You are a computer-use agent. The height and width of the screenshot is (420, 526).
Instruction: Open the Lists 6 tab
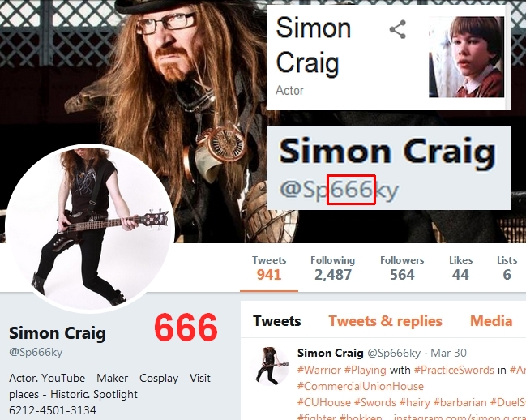(507, 268)
